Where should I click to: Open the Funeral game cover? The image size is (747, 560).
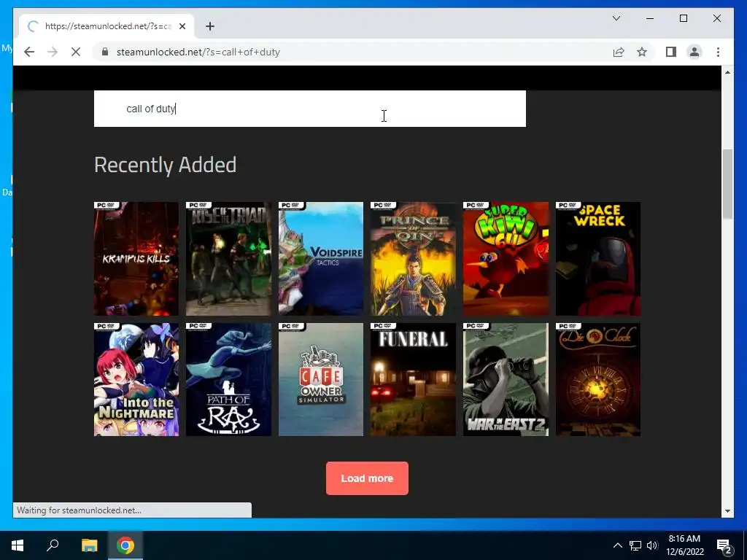click(413, 379)
